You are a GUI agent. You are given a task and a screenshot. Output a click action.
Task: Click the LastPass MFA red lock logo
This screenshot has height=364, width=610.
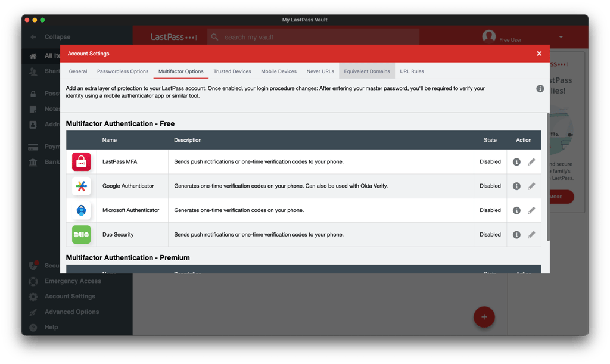coord(81,162)
